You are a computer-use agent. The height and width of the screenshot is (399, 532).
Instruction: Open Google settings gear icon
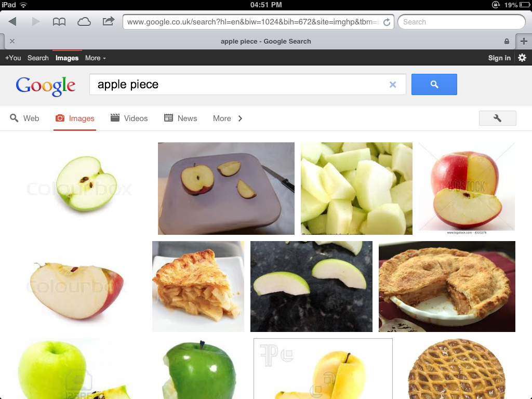click(x=522, y=58)
